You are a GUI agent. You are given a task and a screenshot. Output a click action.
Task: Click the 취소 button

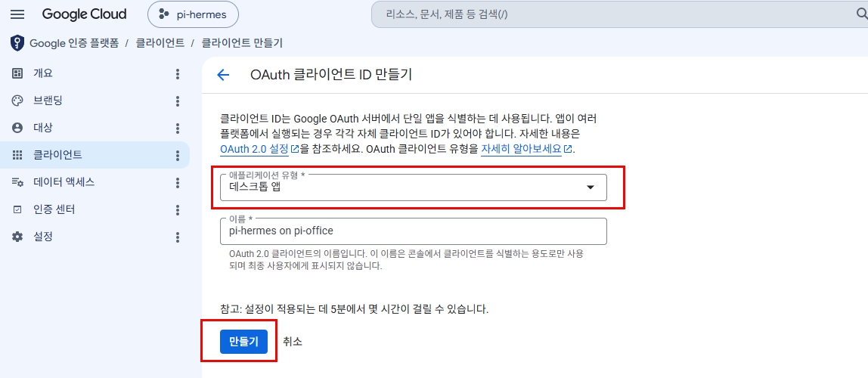[x=293, y=342]
